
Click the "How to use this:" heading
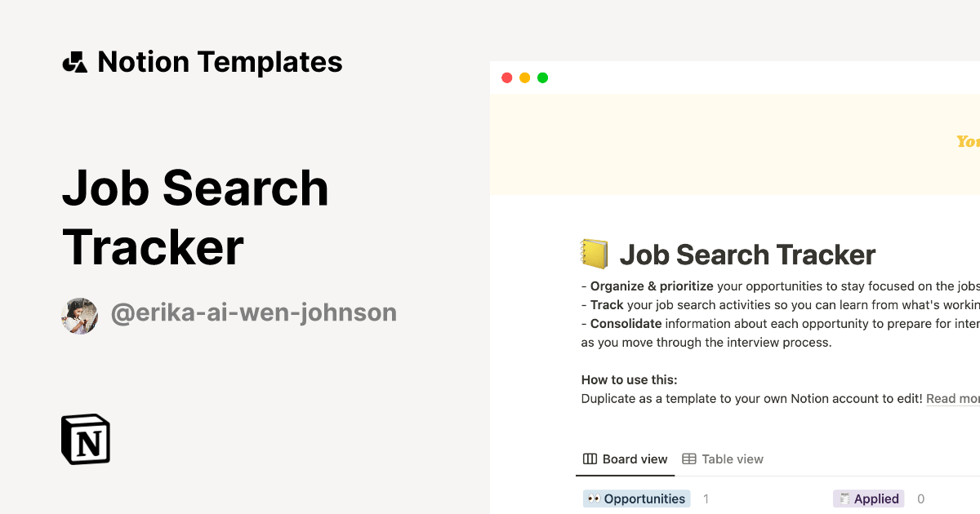pyautogui.click(x=629, y=379)
